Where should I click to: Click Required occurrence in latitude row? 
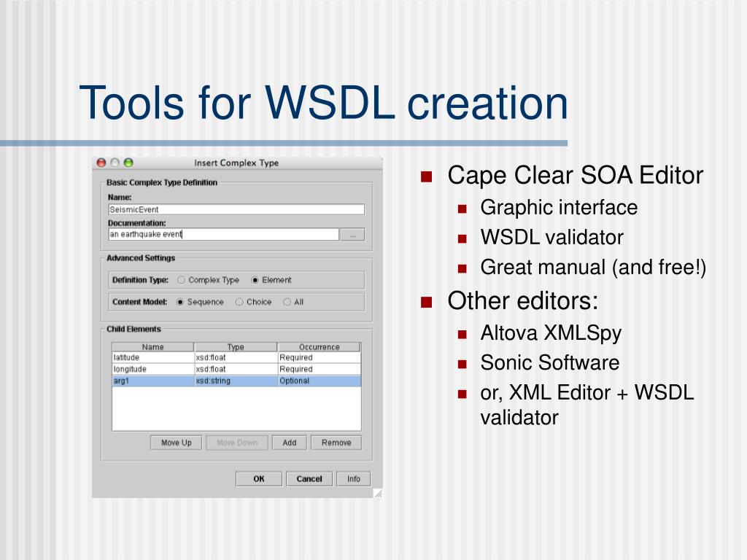click(x=320, y=357)
